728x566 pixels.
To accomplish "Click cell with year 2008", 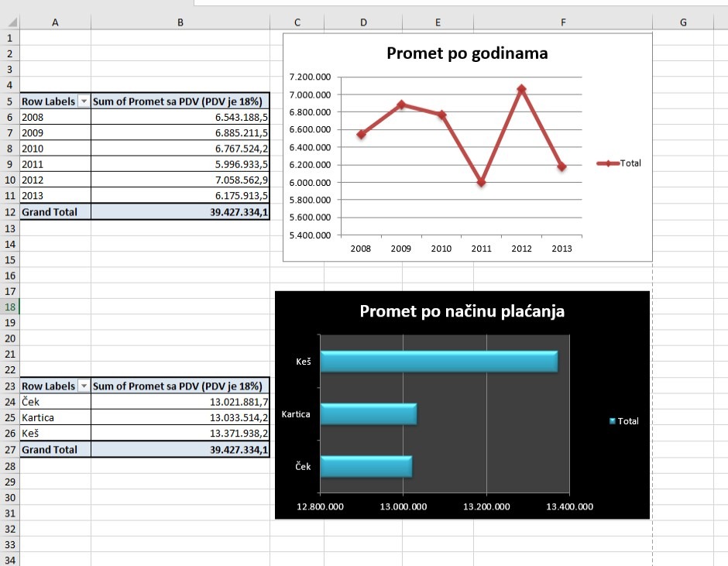I will tap(55, 117).
